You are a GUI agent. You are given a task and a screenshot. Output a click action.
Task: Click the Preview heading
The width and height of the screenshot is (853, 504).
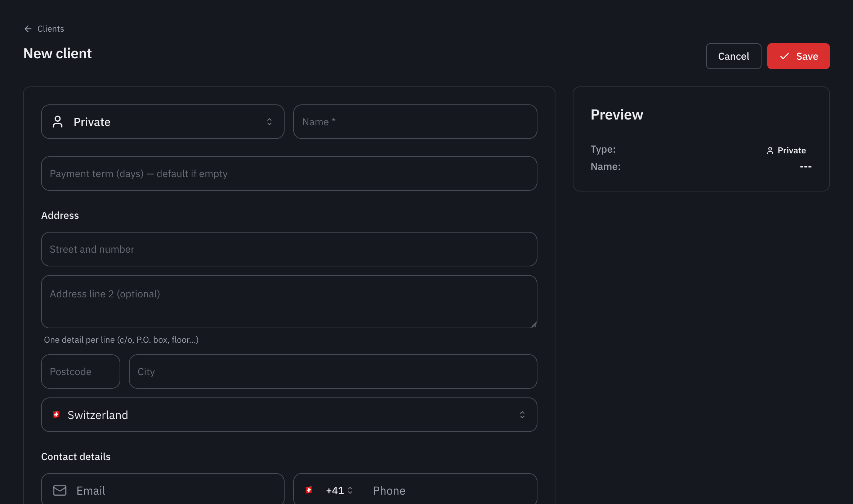click(617, 114)
